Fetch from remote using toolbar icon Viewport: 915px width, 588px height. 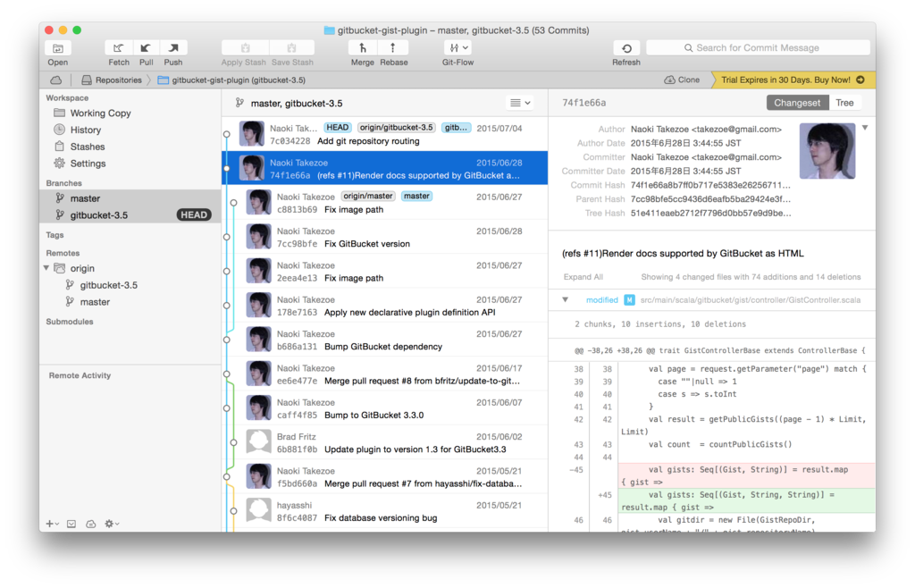[119, 48]
